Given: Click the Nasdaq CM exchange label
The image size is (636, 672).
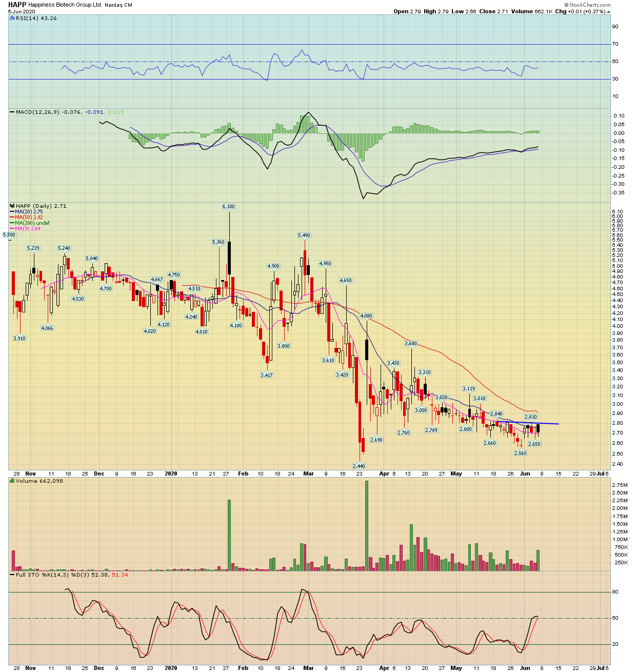Looking at the screenshot, I should pyautogui.click(x=118, y=5).
